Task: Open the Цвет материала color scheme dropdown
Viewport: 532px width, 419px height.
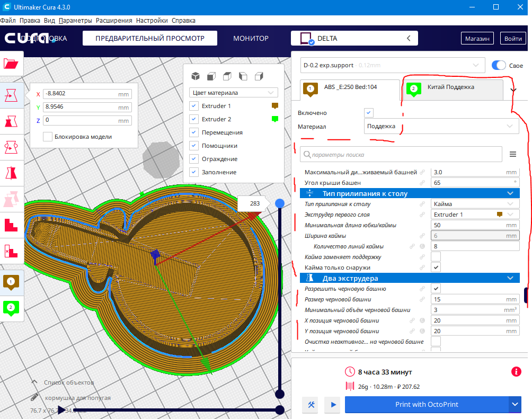Action: [234, 93]
